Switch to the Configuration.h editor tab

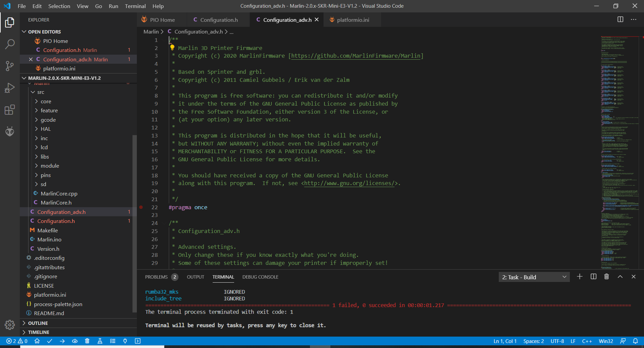click(218, 20)
